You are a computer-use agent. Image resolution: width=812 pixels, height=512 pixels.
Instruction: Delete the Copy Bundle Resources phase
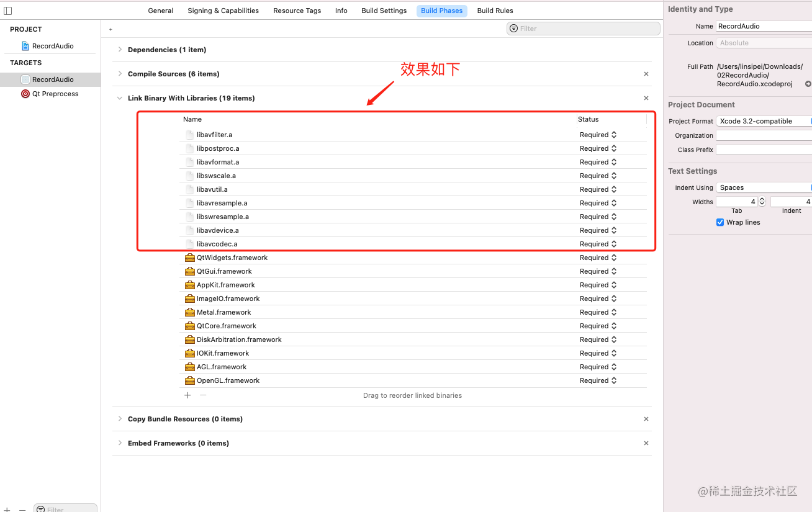tap(646, 419)
